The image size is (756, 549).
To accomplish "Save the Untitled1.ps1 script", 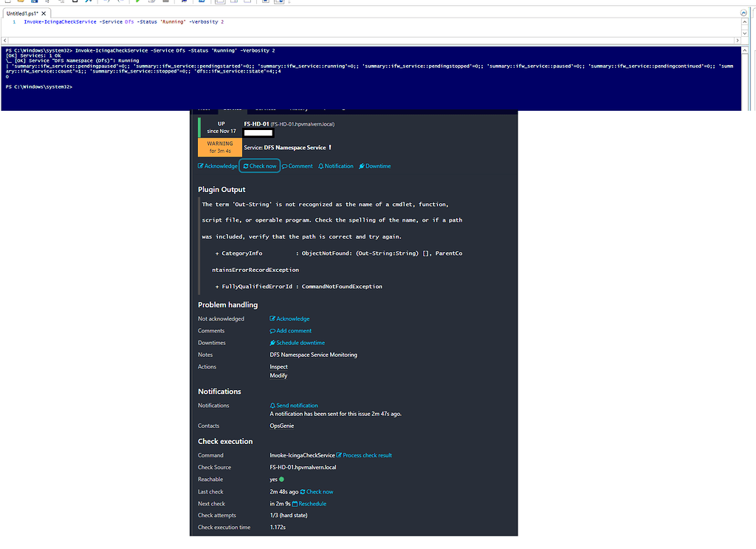I will (x=32, y=4).
